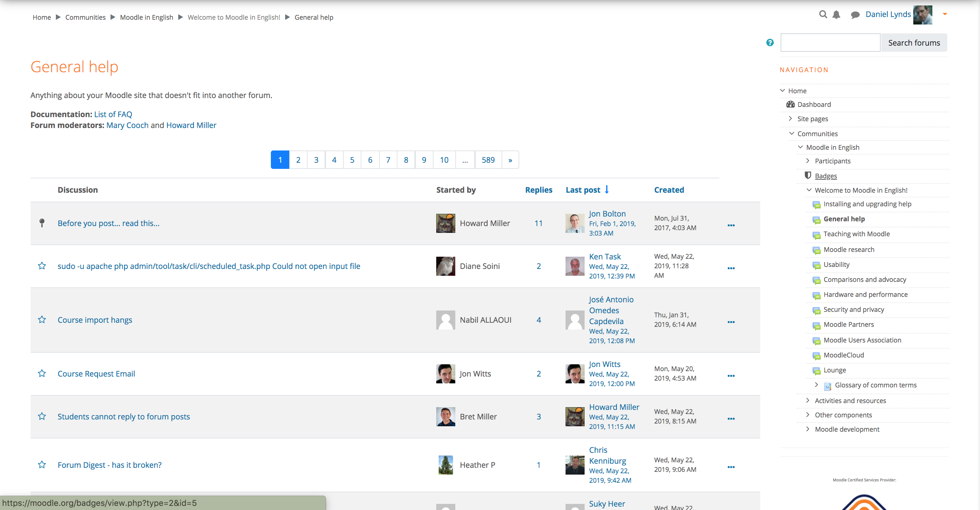The width and height of the screenshot is (980, 510).
Task: Expand Site pages in navigation
Action: tap(790, 118)
